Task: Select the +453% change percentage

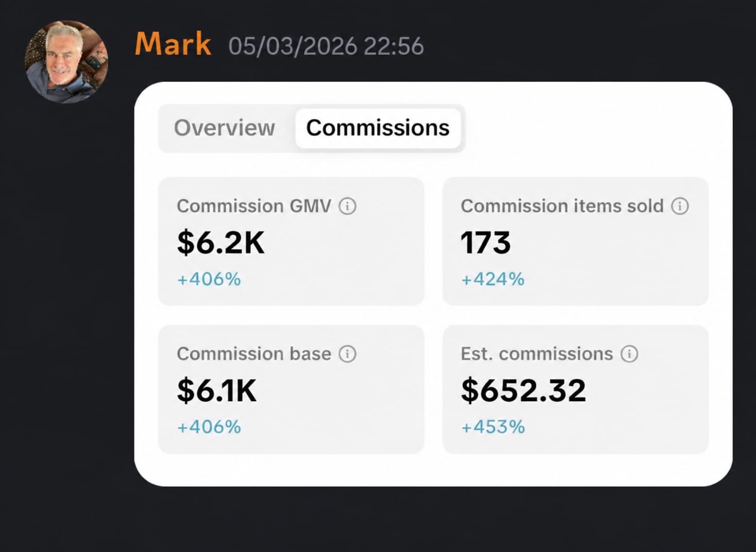Action: pyautogui.click(x=493, y=427)
